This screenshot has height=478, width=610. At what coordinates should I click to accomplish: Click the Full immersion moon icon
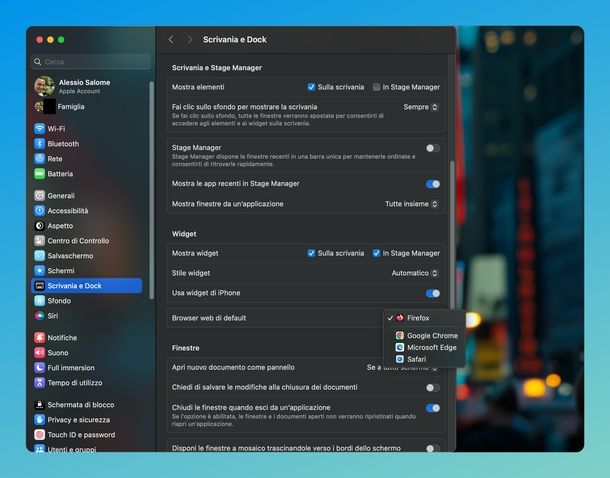pos(39,368)
